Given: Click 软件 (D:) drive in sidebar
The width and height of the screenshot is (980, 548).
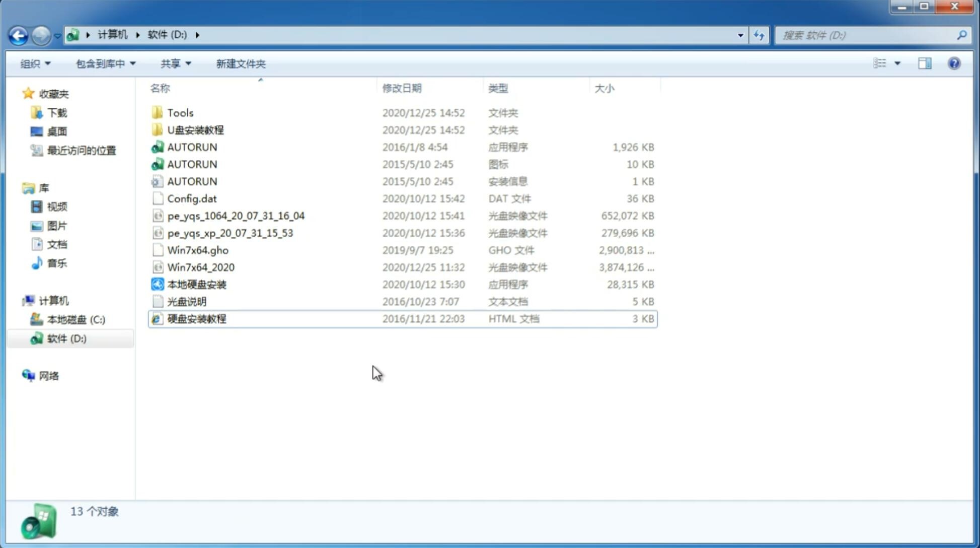Looking at the screenshot, I should click(x=66, y=338).
